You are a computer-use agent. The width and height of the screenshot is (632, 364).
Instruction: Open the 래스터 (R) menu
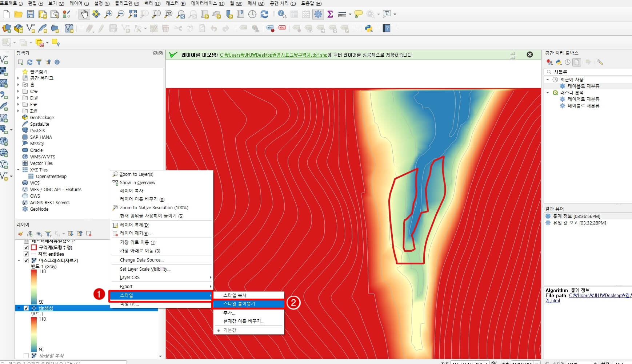pyautogui.click(x=176, y=3)
